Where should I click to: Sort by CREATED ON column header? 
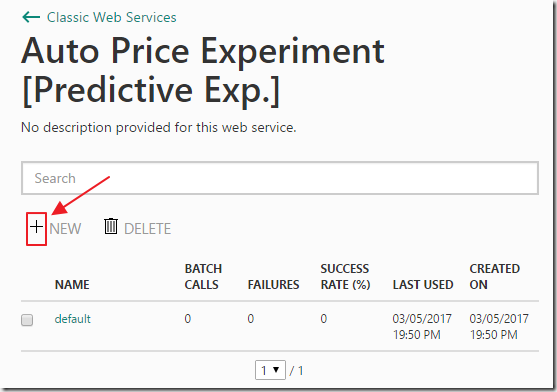tap(494, 277)
